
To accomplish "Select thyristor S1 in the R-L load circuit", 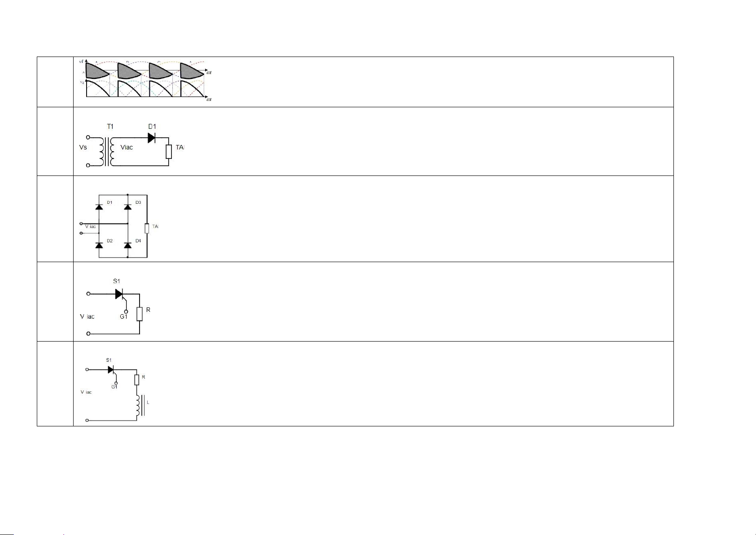I will (x=111, y=370).
